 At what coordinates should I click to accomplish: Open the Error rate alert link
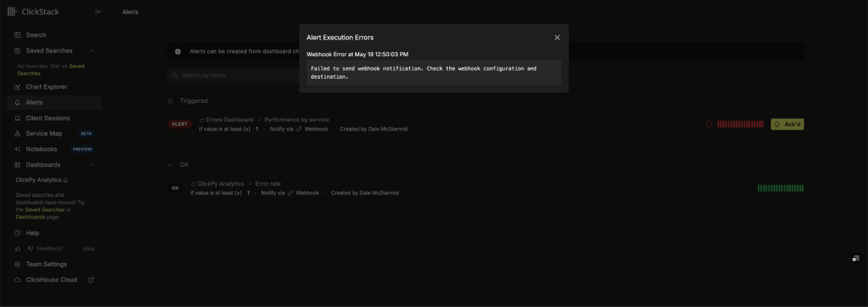(268, 184)
